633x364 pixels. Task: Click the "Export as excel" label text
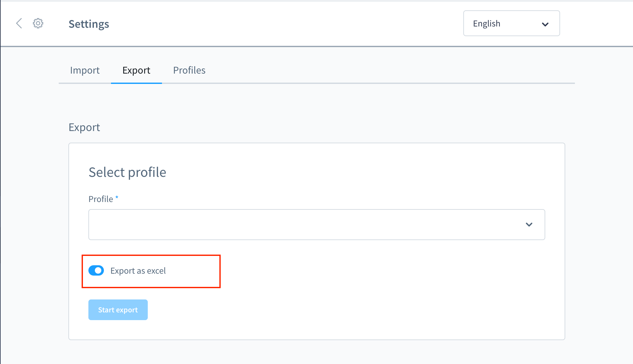(138, 271)
